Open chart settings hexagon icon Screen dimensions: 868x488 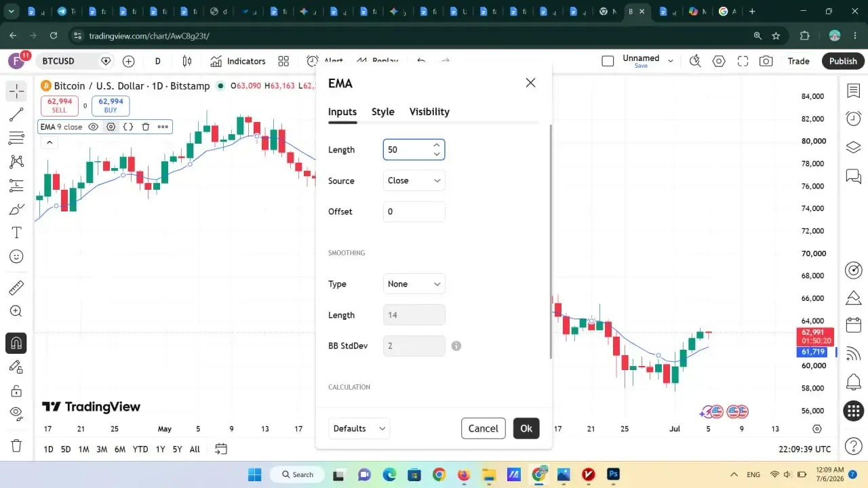(x=719, y=61)
